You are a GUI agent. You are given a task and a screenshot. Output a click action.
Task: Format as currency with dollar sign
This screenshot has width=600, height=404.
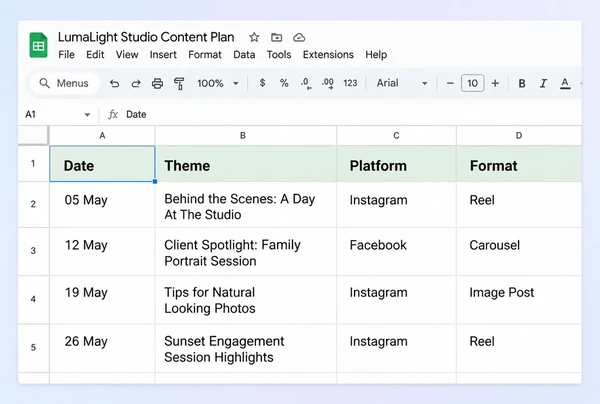[x=262, y=83]
